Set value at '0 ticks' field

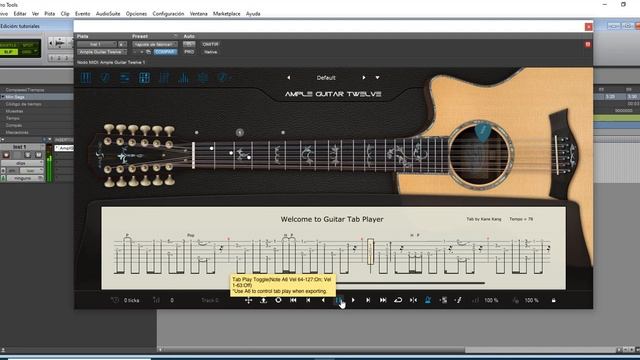click(131, 300)
